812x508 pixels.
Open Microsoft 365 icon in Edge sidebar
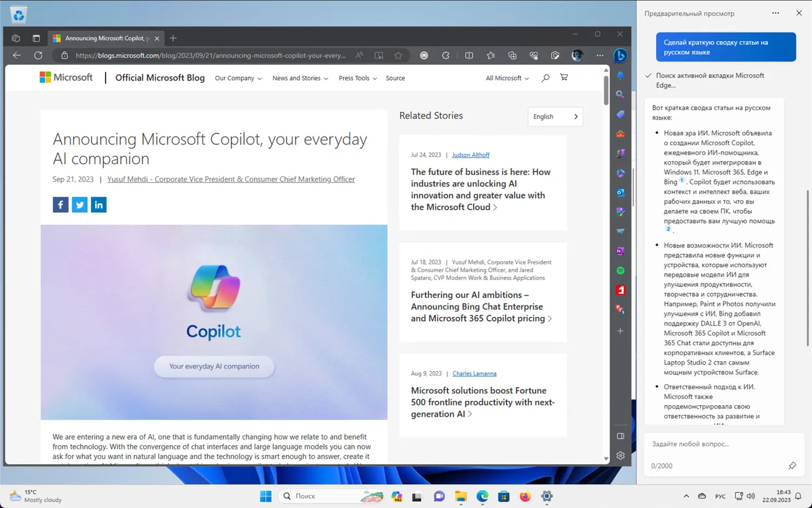click(620, 173)
